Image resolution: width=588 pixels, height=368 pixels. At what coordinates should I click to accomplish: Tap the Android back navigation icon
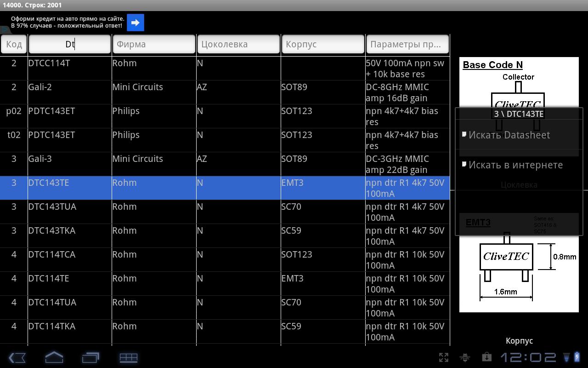[x=17, y=357]
